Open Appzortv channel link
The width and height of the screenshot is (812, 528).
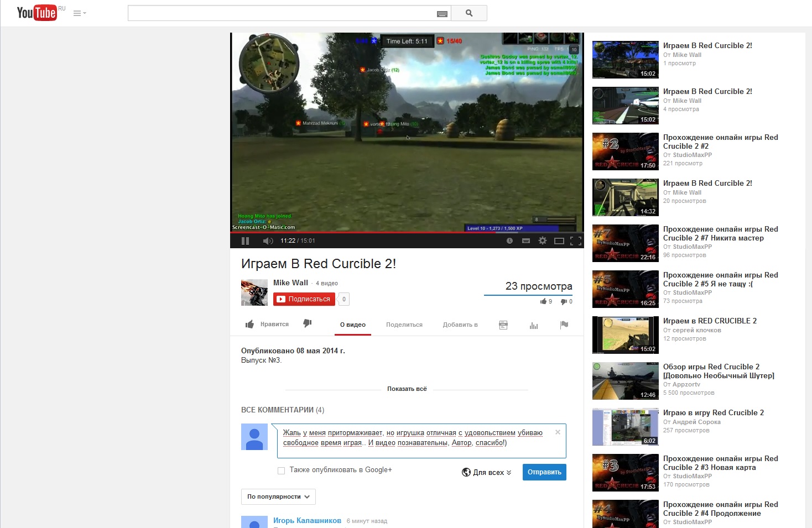click(x=686, y=384)
